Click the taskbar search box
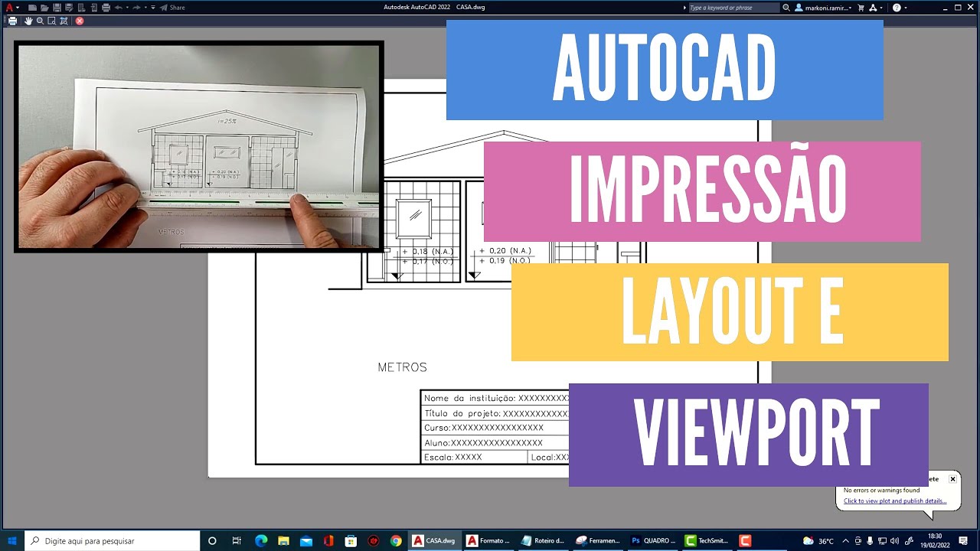Image resolution: width=980 pixels, height=551 pixels. [x=113, y=541]
